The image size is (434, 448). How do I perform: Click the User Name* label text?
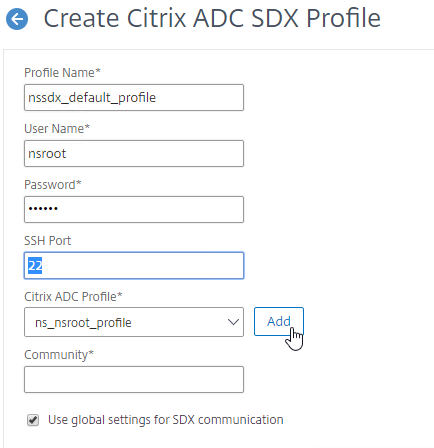(57, 129)
